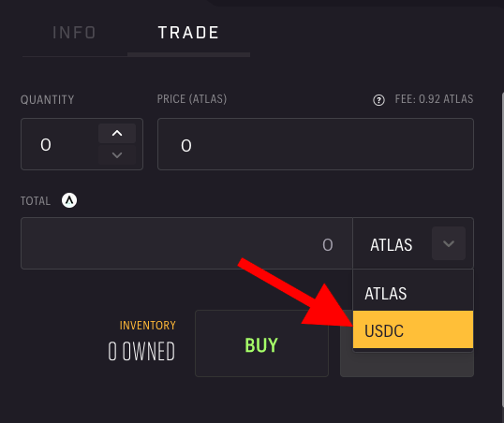
Task: Click the ATLAS token logo beside TOTAL
Action: [x=69, y=200]
